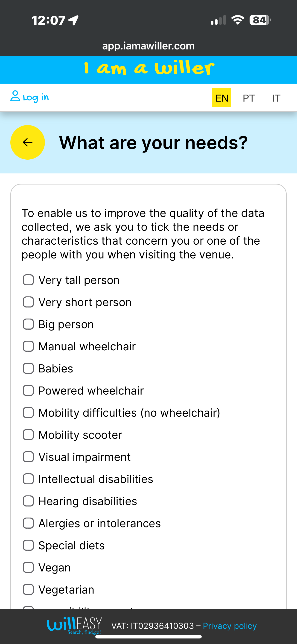
Task: Switch language to IT
Action: [276, 98]
